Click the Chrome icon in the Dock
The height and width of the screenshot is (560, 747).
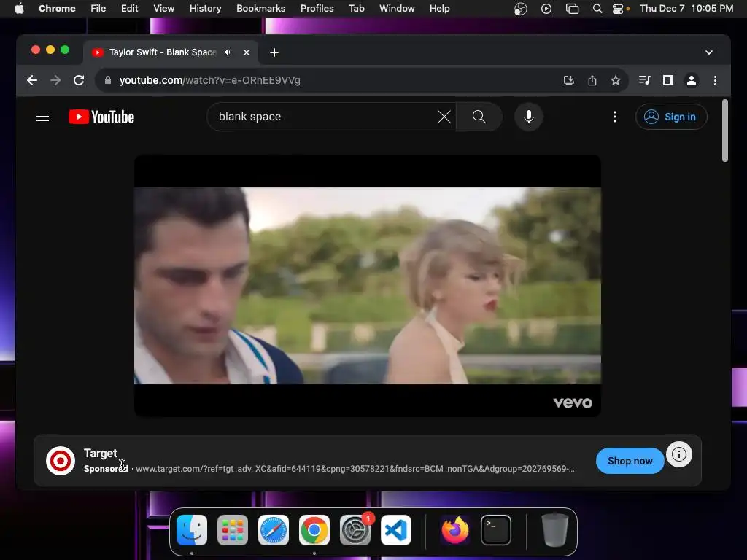[x=314, y=530]
